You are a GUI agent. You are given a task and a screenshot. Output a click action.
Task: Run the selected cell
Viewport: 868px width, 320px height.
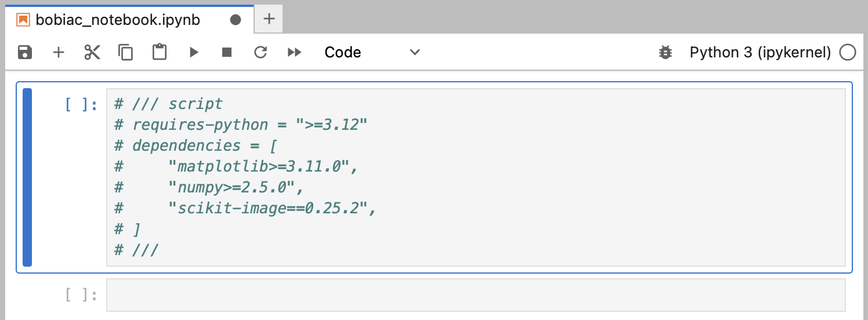(194, 52)
